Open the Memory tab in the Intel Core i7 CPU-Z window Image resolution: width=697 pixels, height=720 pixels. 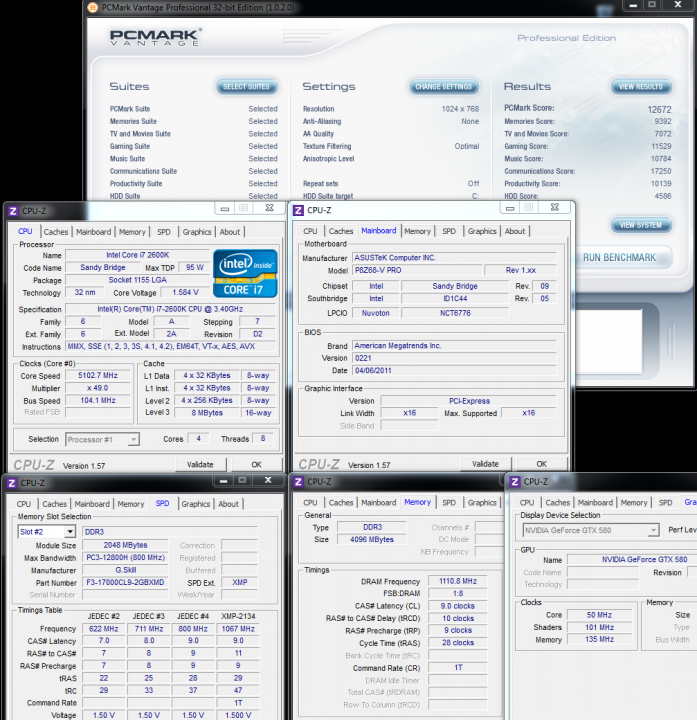pyautogui.click(x=132, y=232)
